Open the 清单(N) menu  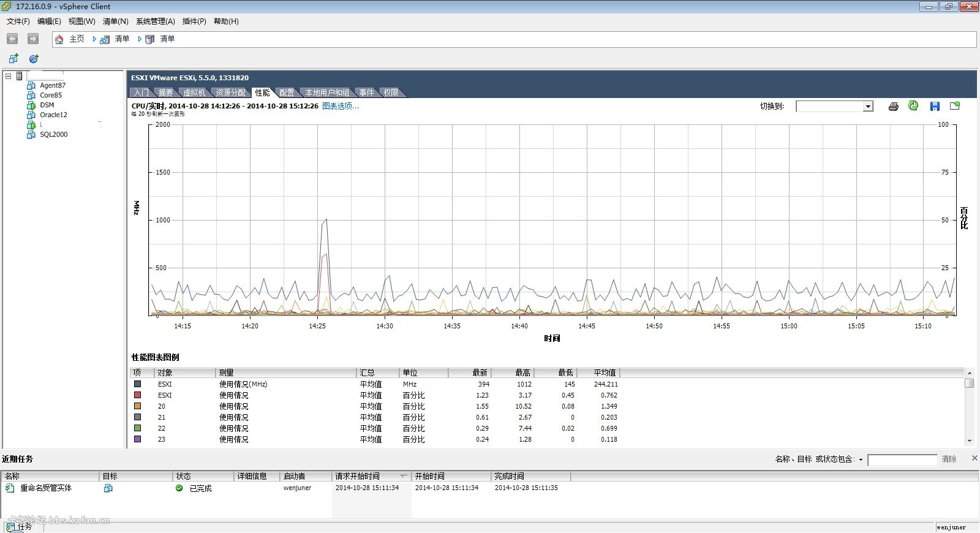click(115, 21)
